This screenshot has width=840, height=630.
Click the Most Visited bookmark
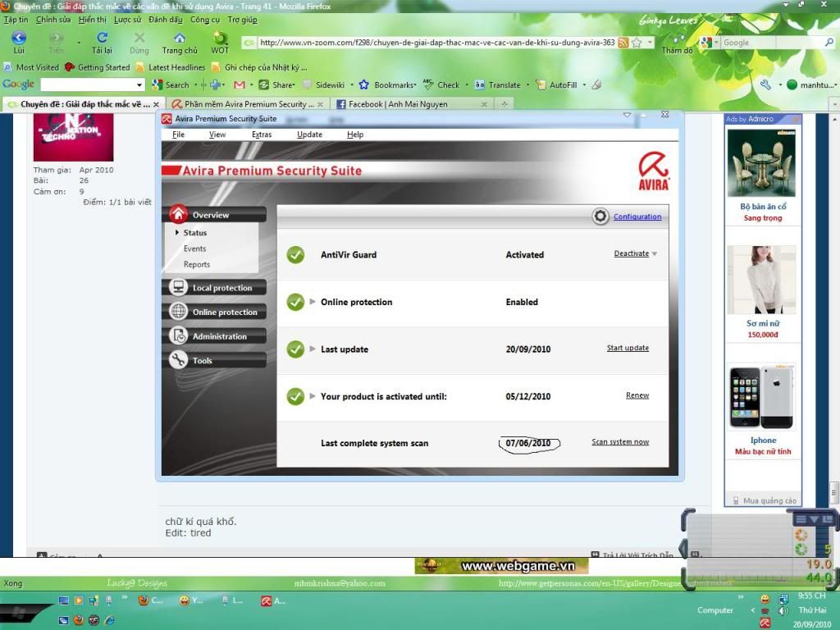31,67
